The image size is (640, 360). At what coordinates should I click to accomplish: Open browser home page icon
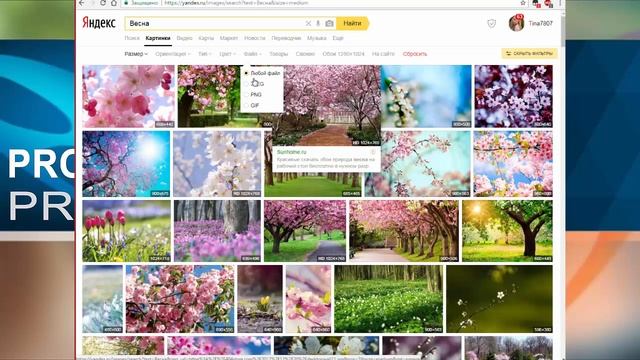pos(114,3)
